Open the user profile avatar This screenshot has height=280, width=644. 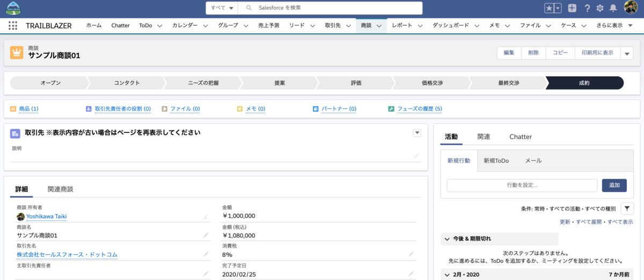(631, 8)
